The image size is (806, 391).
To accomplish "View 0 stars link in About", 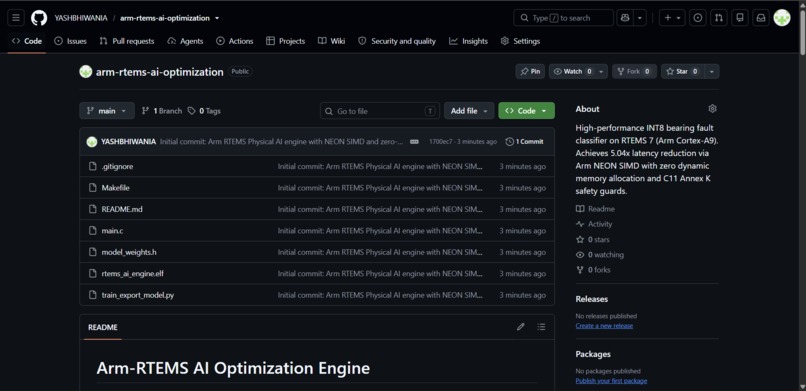I will (593, 239).
